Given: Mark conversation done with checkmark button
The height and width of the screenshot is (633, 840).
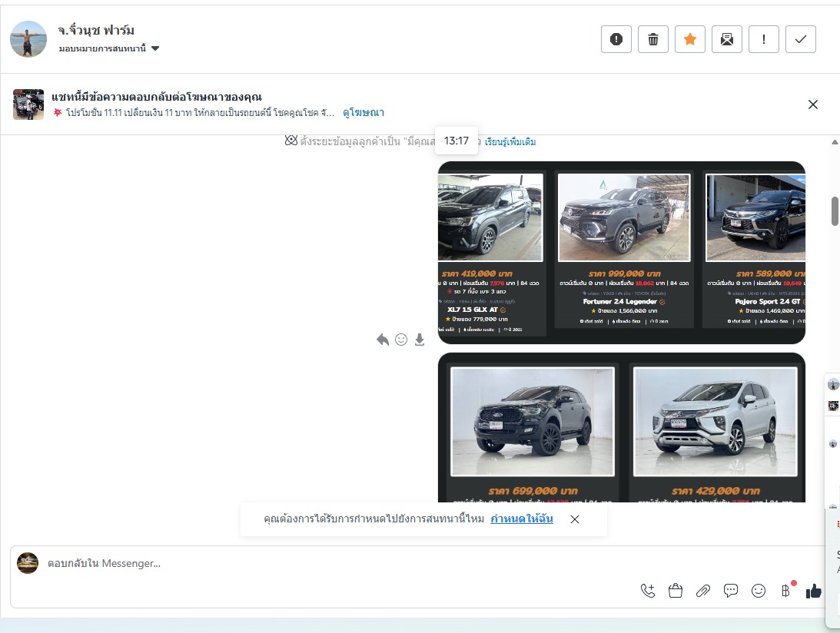Looking at the screenshot, I should 800,39.
